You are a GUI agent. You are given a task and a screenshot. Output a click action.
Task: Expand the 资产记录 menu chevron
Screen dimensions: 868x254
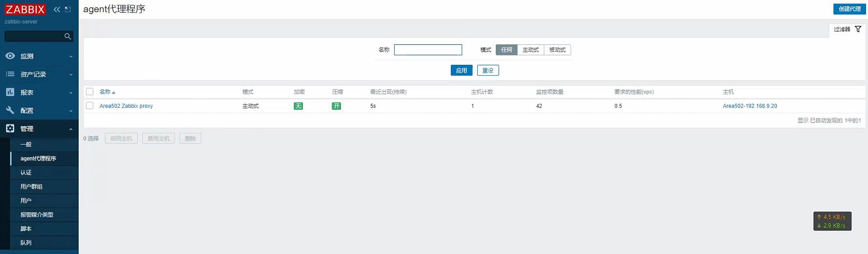pyautogui.click(x=71, y=75)
